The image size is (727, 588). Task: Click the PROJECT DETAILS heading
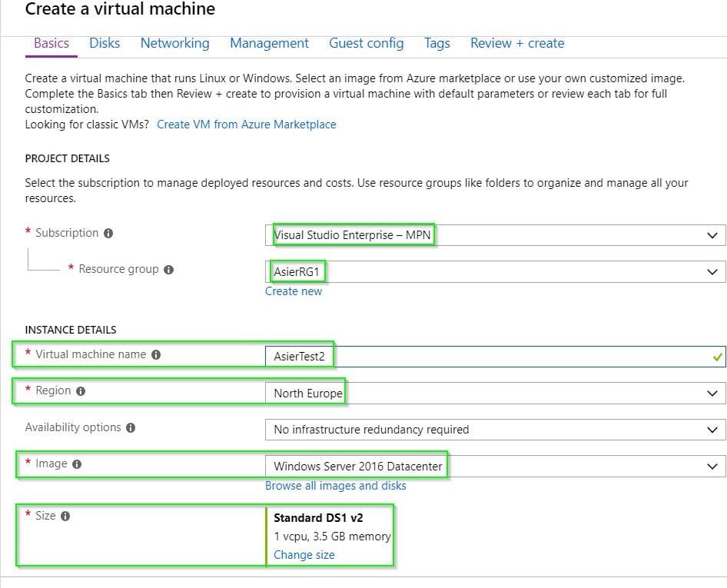(x=67, y=158)
